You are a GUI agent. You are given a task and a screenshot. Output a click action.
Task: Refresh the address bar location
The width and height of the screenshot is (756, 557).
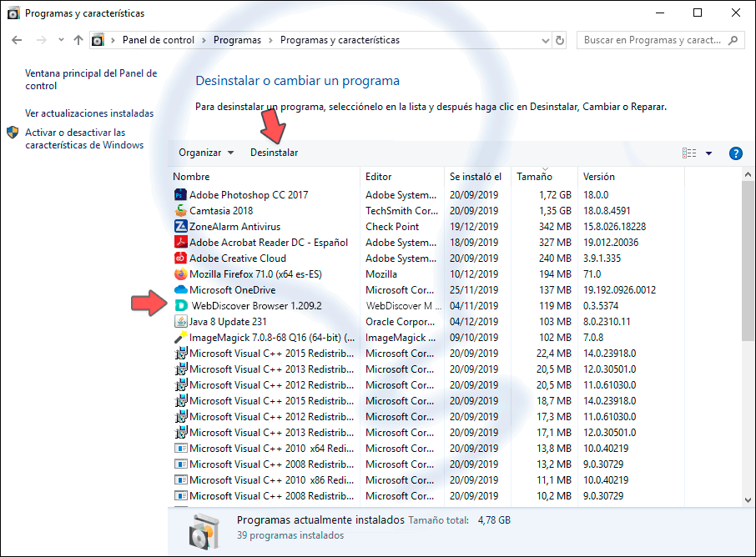coord(560,41)
